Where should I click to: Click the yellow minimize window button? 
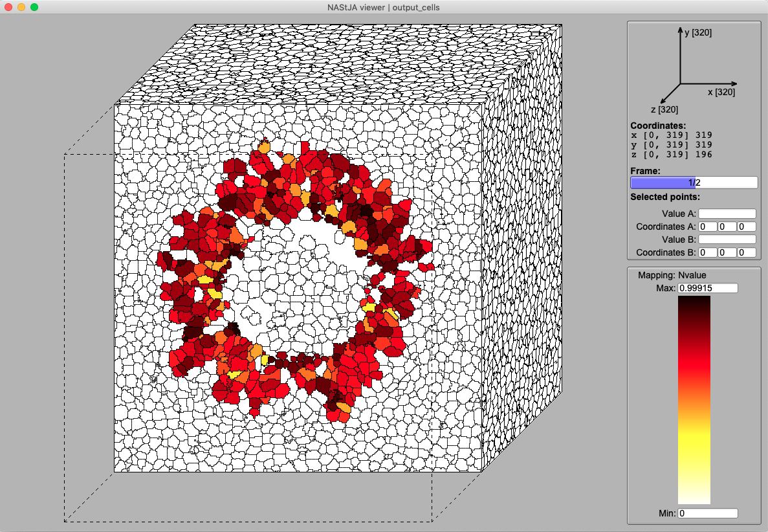[21, 7]
